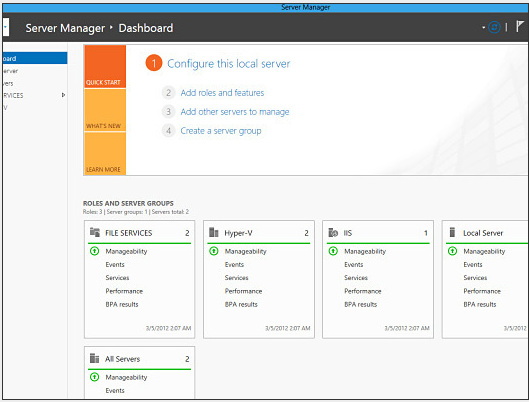Click the Hyper-V tile server icon
529x402 pixels.
point(214,232)
